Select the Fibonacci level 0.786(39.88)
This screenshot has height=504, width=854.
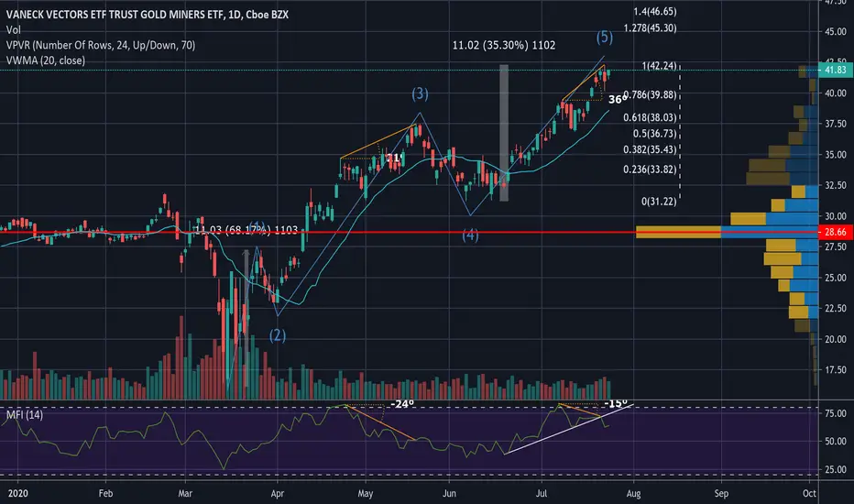(650, 94)
